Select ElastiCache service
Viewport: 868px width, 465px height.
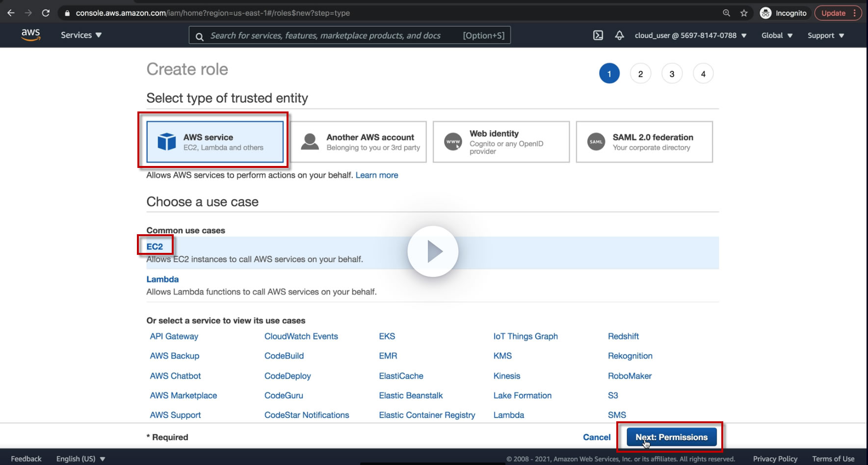401,376
